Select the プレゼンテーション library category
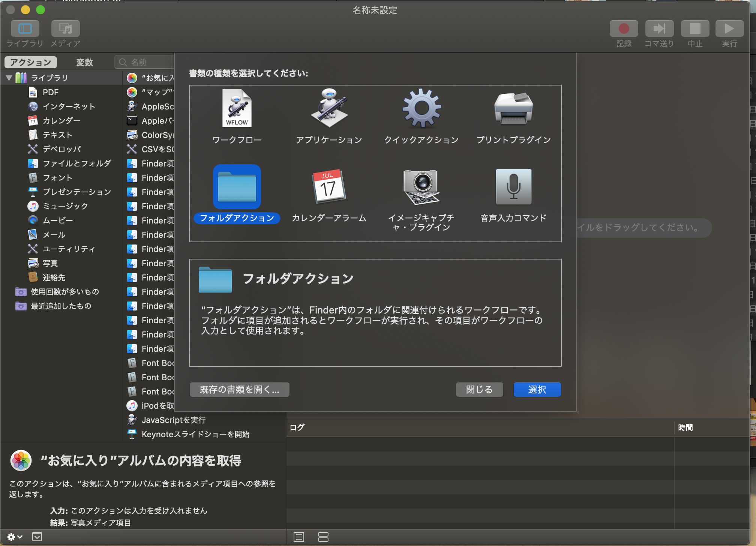756x546 pixels. coord(61,192)
